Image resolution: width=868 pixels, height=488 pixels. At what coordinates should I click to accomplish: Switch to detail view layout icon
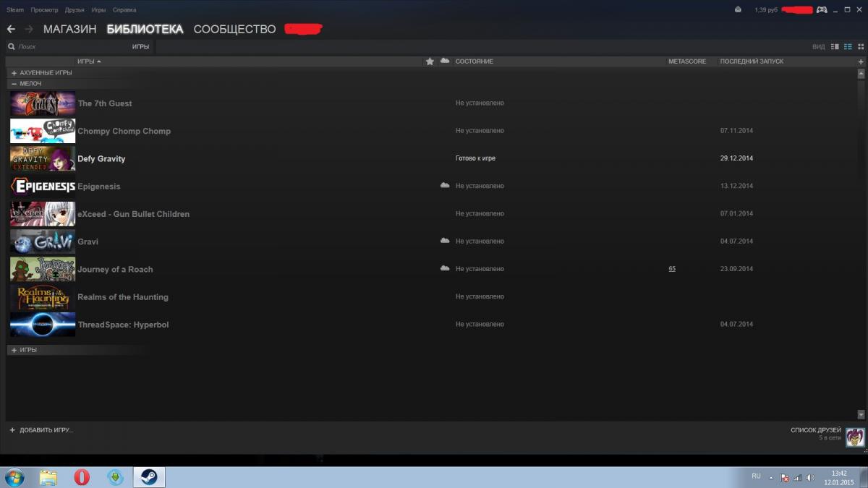(835, 46)
